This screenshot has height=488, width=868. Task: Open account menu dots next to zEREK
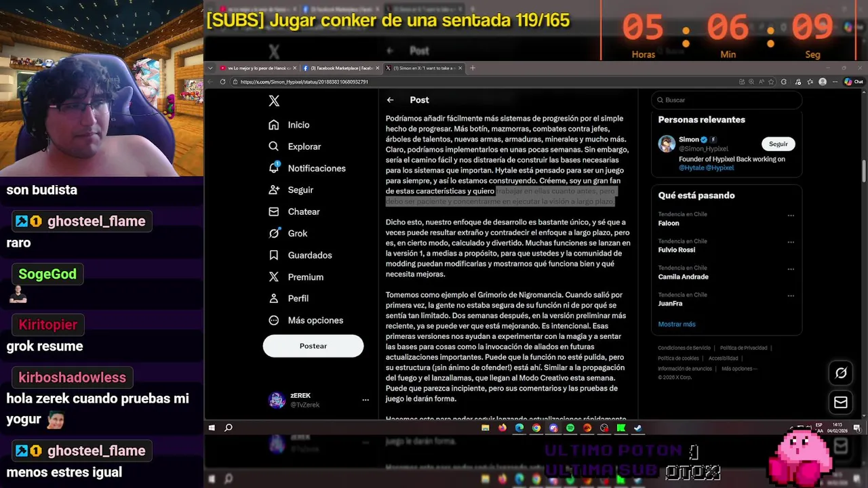pyautogui.click(x=366, y=400)
